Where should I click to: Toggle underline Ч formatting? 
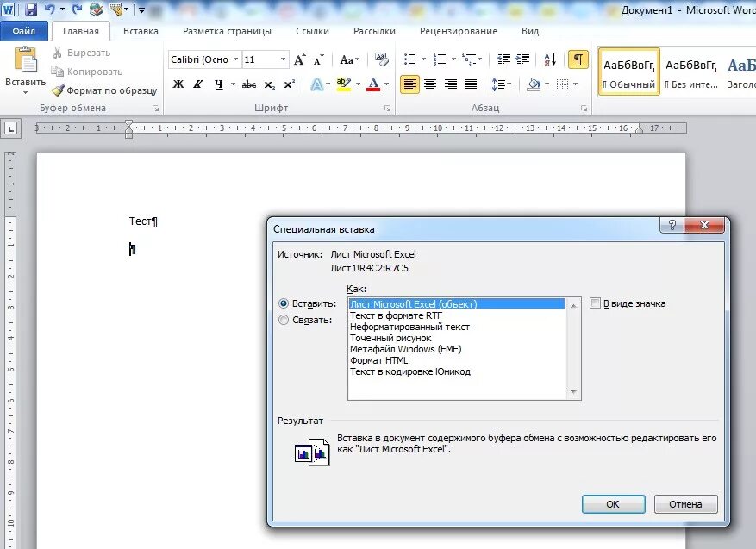pyautogui.click(x=219, y=84)
